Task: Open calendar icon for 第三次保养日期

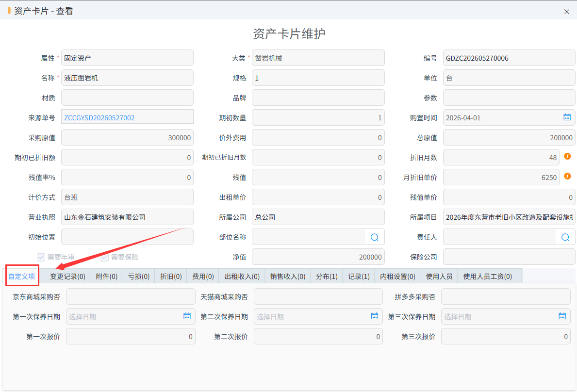Action: click(562, 316)
